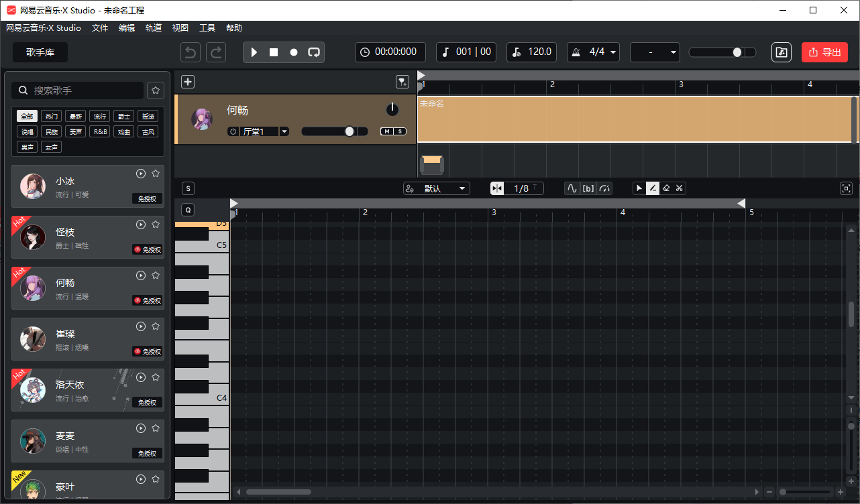Toggle the S button above piano keys

point(188,188)
